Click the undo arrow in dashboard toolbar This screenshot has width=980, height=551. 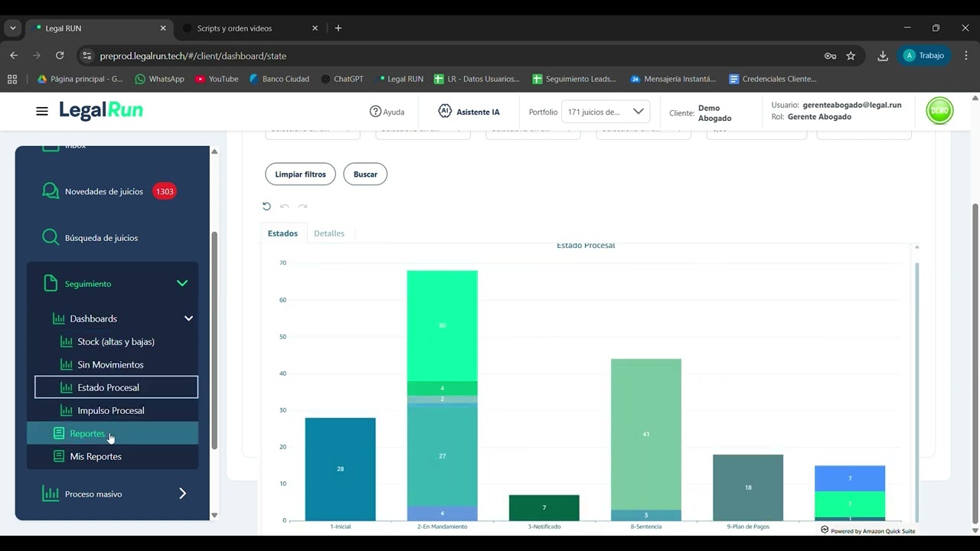(x=285, y=206)
